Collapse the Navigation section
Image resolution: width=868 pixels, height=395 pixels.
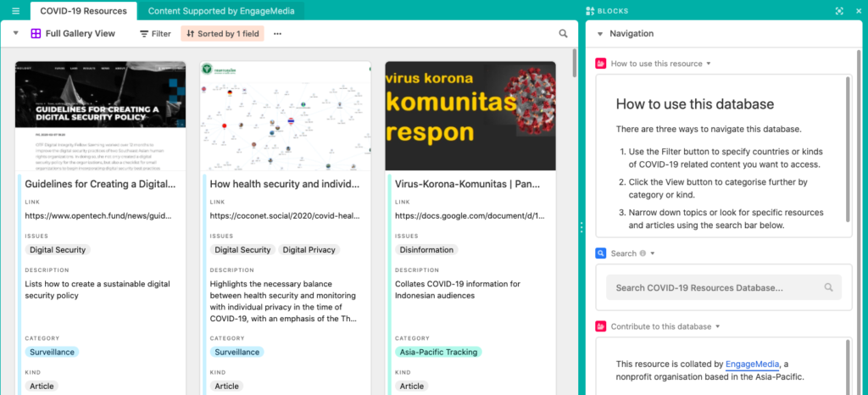600,34
